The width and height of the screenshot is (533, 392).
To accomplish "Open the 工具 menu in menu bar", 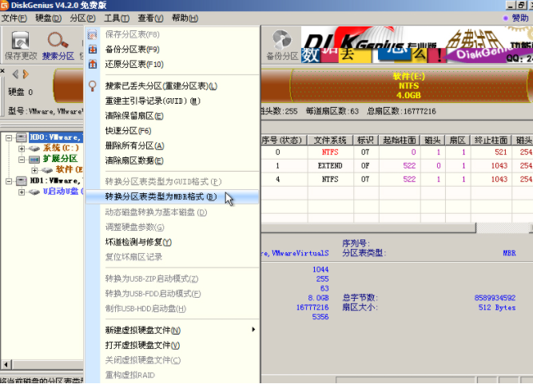I will (x=117, y=18).
